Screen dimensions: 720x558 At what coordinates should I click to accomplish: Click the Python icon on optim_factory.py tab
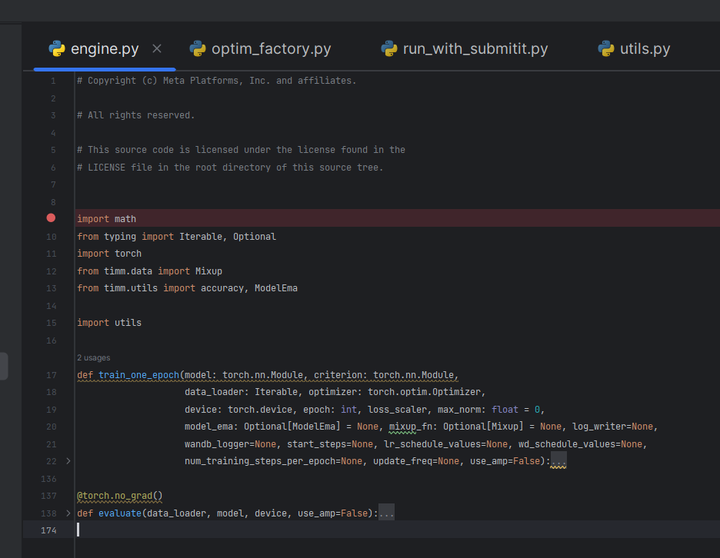198,48
